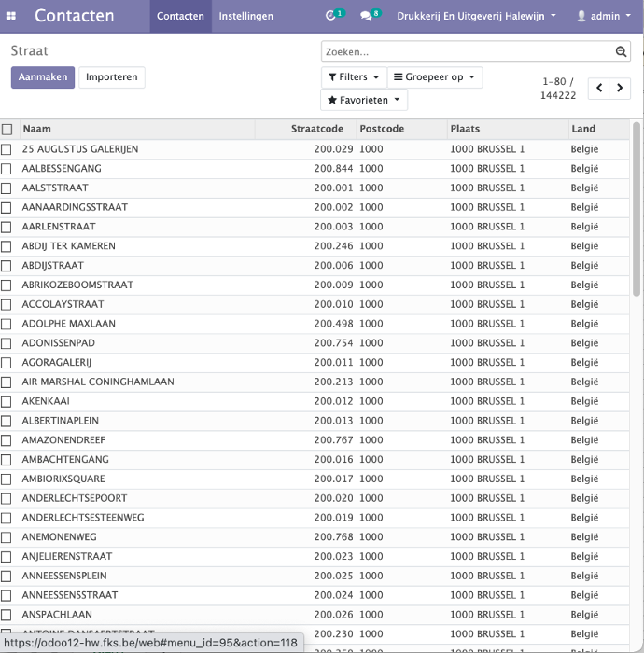This screenshot has height=653, width=644.
Task: Open the ADONISSENPAD record
Action: [x=58, y=342]
